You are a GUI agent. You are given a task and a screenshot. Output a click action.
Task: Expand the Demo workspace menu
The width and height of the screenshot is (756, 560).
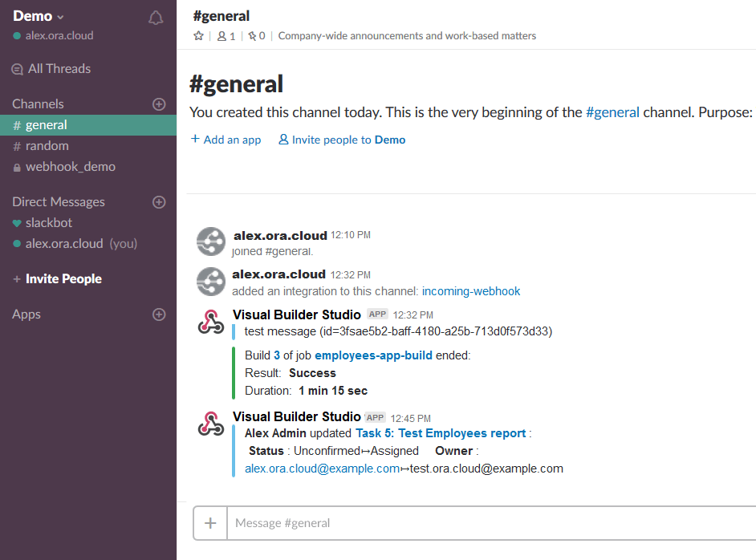[38, 16]
